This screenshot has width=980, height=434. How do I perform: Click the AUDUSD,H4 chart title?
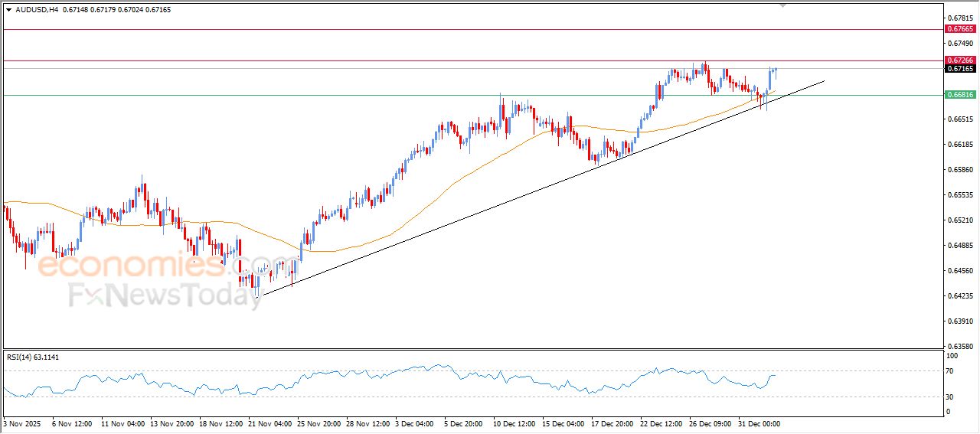pyautogui.click(x=38, y=10)
